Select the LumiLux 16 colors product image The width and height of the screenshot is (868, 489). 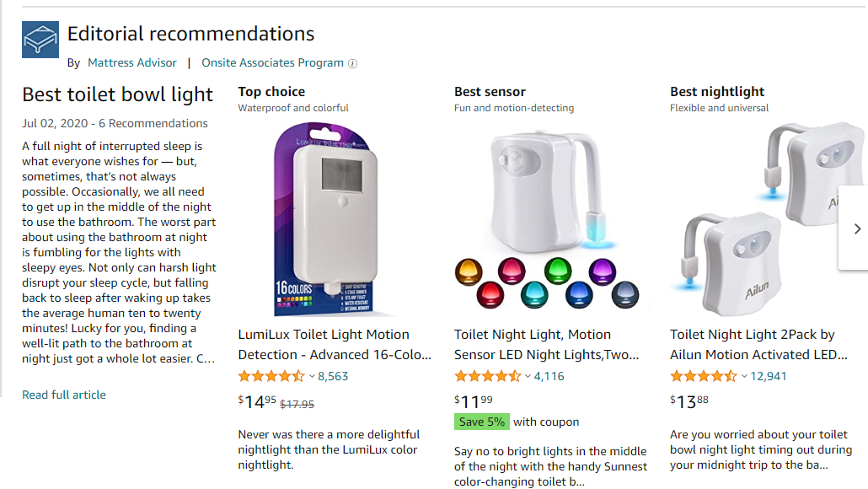point(326,219)
